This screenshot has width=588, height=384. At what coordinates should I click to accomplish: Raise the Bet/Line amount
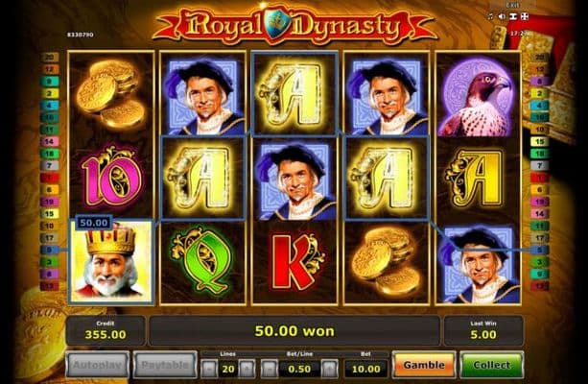point(330,369)
